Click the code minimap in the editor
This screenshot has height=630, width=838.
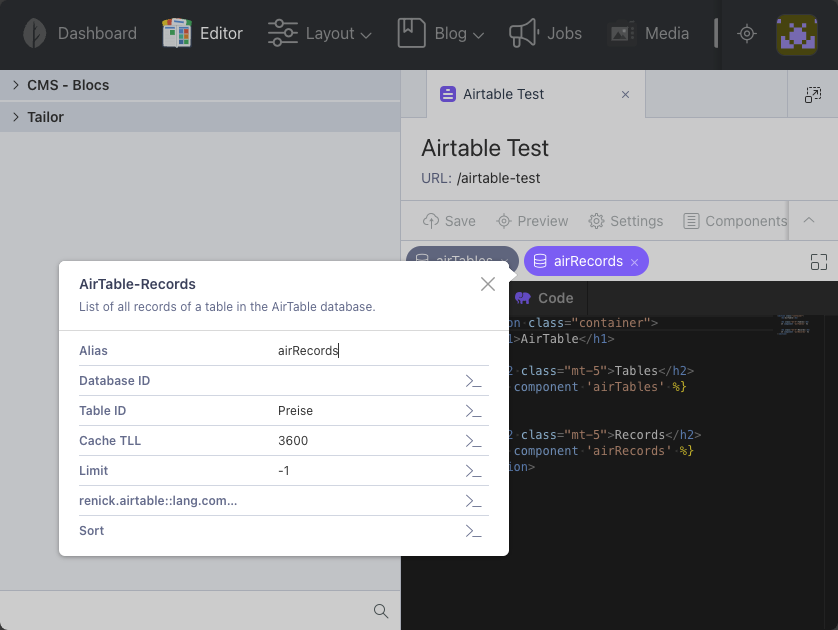tap(793, 325)
